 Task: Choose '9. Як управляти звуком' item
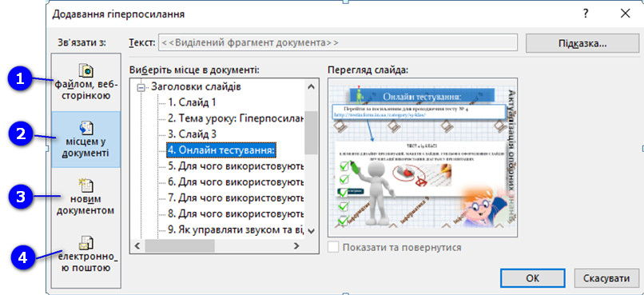tap(236, 230)
